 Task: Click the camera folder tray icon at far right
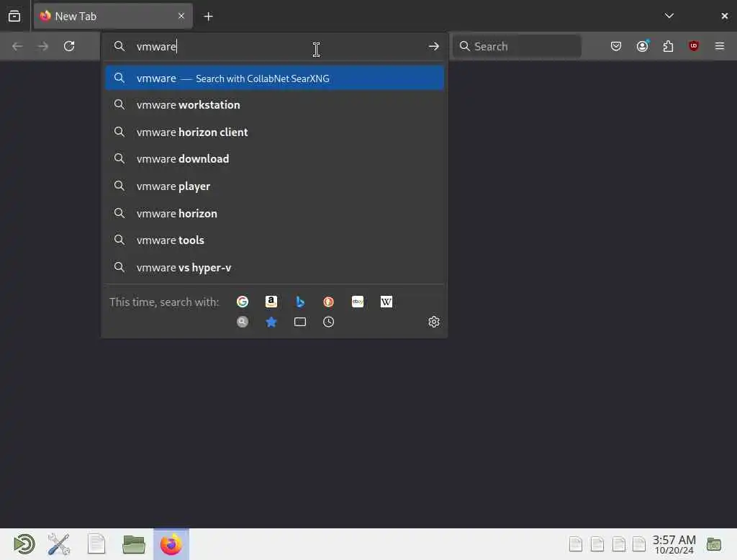pyautogui.click(x=714, y=544)
